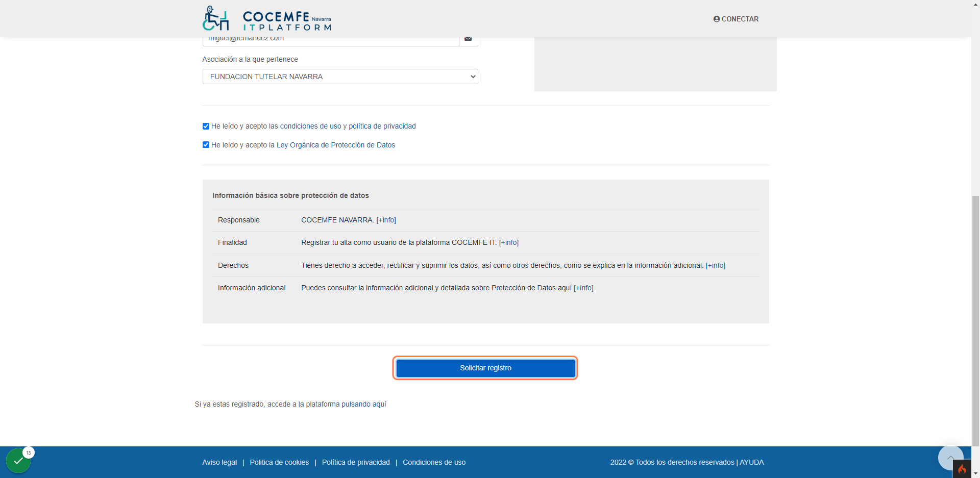Viewport: 980px width, 478px height.
Task: Click the vertical page scrollbar thumb
Action: click(x=975, y=321)
